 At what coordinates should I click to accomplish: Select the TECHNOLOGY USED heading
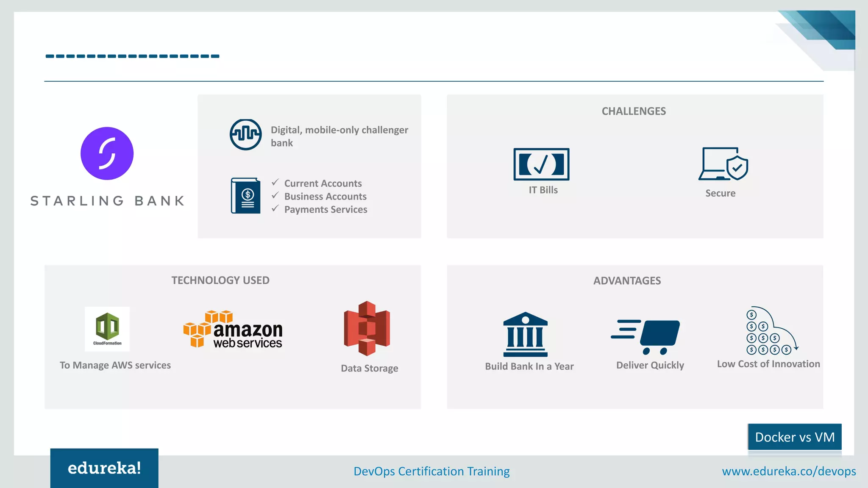coord(220,280)
